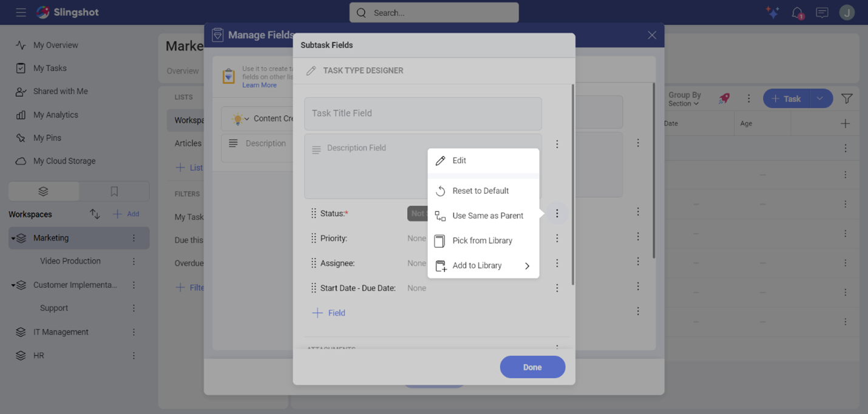Open Assignee field options menu
Screen dimensions: 868x414
point(557,263)
